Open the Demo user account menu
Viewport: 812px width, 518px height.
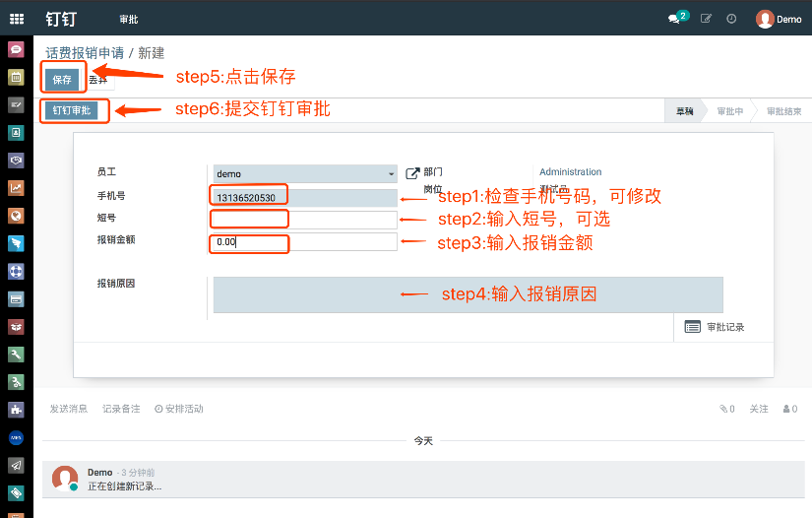pos(779,19)
